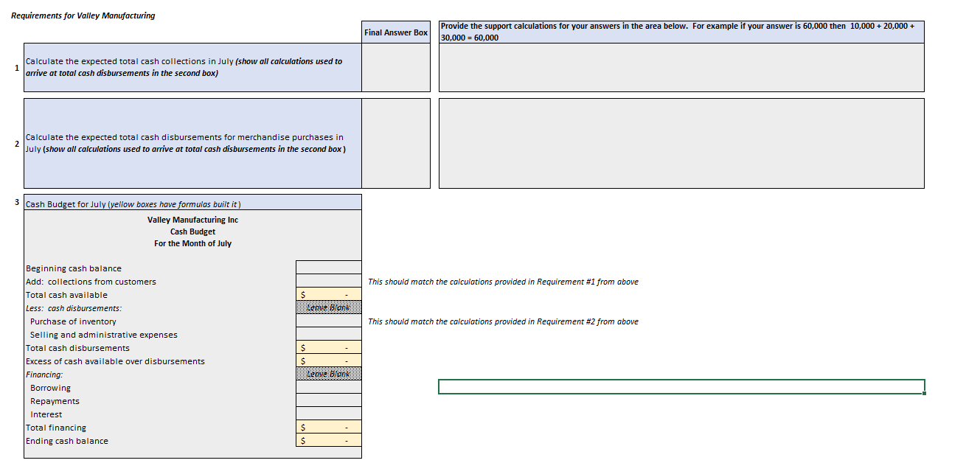Select the Interest value cell

tap(329, 414)
